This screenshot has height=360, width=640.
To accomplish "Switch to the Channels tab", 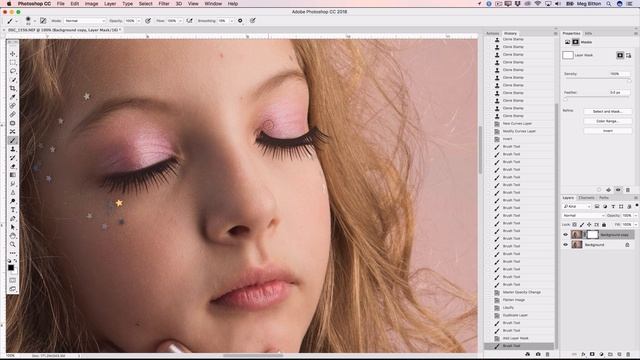I will click(586, 198).
